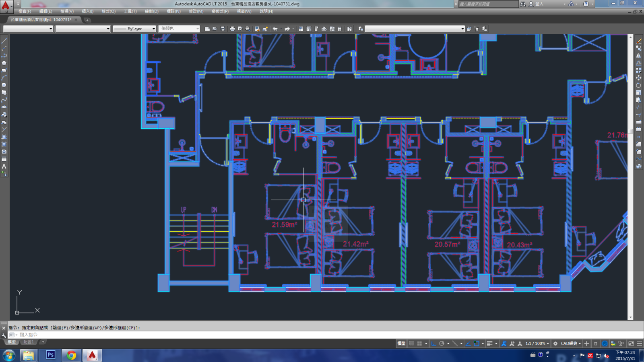The height and width of the screenshot is (362, 644).
Task: Open Chrome from the Windows taskbar
Action: coord(71,355)
